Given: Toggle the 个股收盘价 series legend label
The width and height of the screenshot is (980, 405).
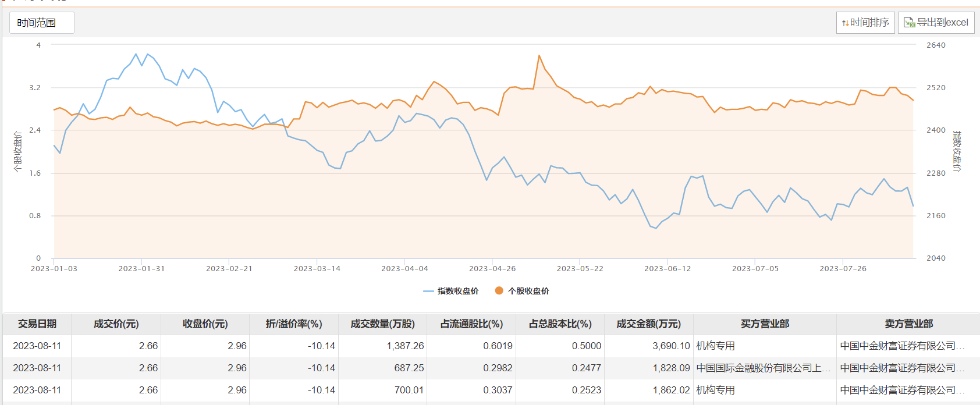Looking at the screenshot, I should click(x=528, y=291).
